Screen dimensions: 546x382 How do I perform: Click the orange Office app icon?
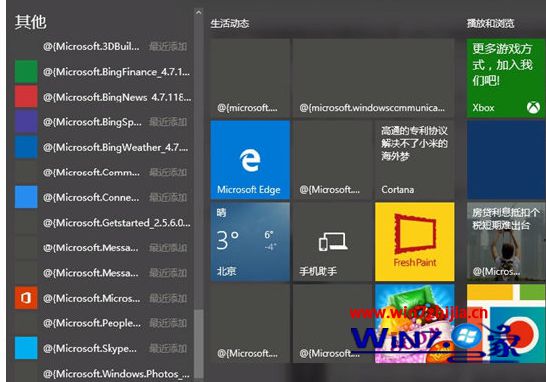point(26,298)
